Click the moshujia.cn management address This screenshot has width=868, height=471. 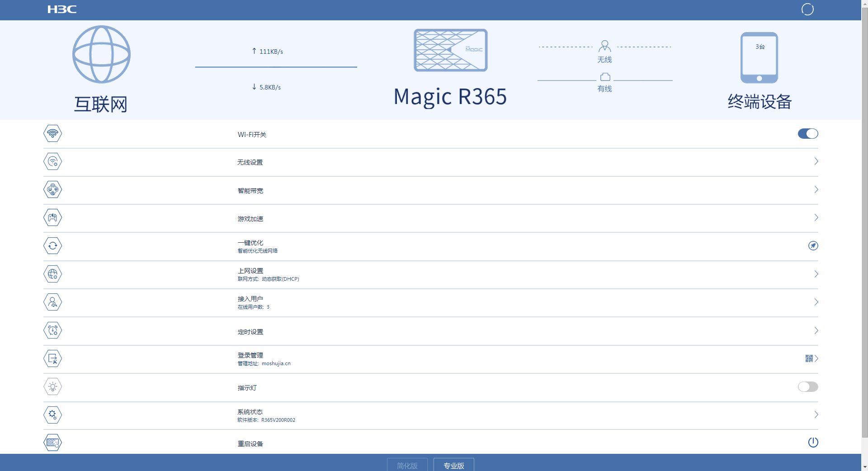click(x=276, y=363)
